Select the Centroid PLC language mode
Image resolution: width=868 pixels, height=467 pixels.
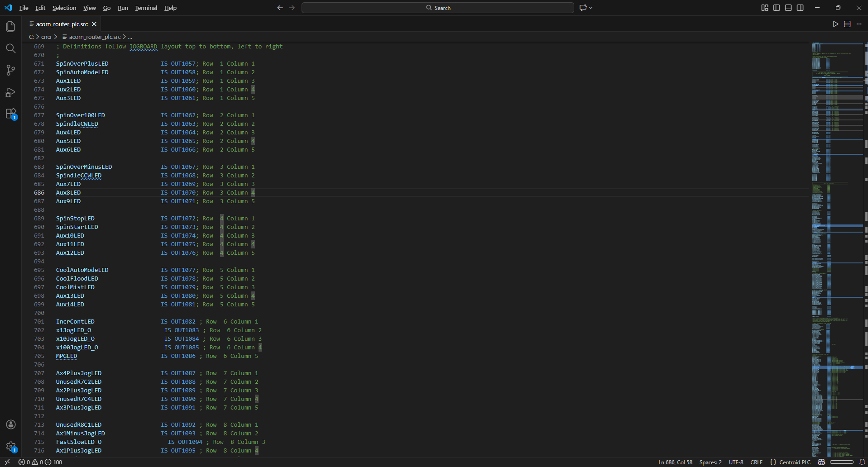(795, 462)
